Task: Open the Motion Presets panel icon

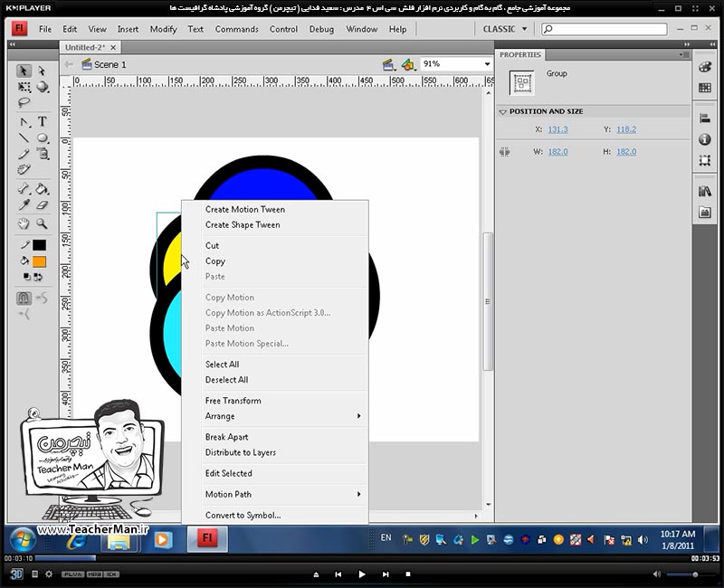Action: (x=705, y=212)
